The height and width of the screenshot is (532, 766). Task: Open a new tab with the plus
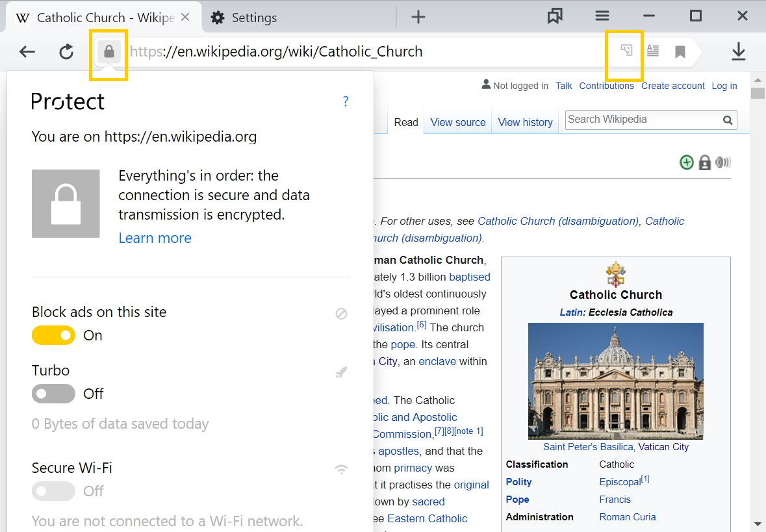418,17
